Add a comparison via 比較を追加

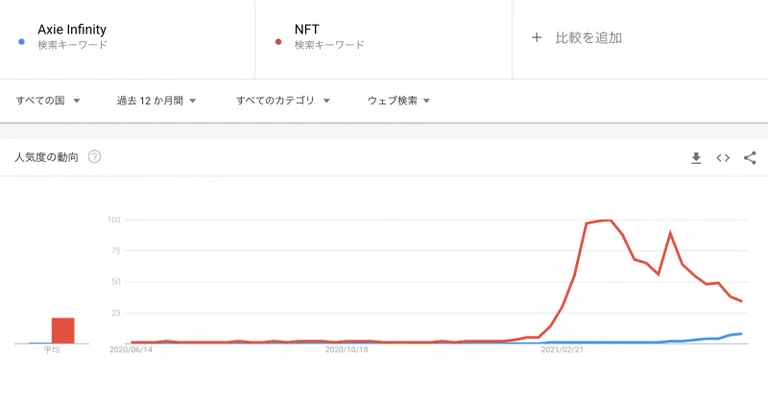[588, 38]
